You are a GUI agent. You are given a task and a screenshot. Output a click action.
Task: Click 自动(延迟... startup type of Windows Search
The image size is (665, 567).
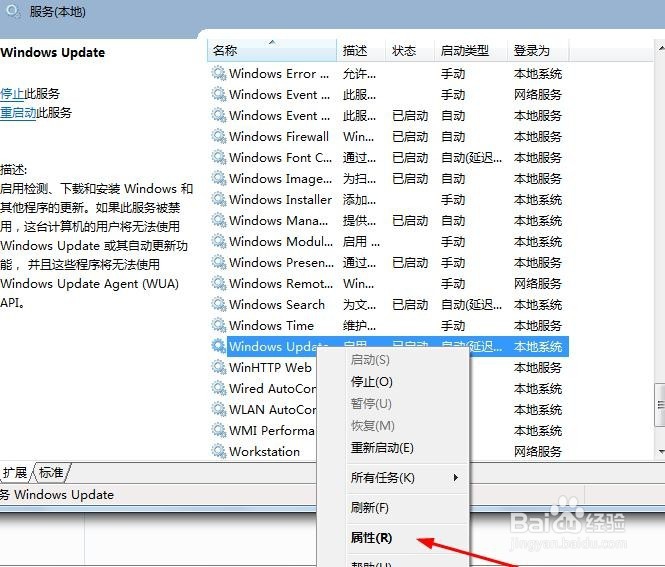click(x=471, y=304)
